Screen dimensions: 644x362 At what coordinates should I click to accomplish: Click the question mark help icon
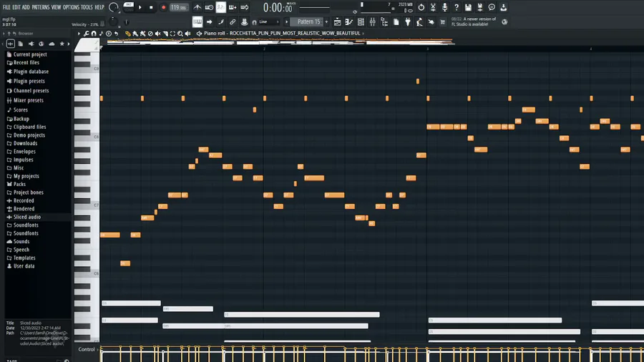[457, 7]
